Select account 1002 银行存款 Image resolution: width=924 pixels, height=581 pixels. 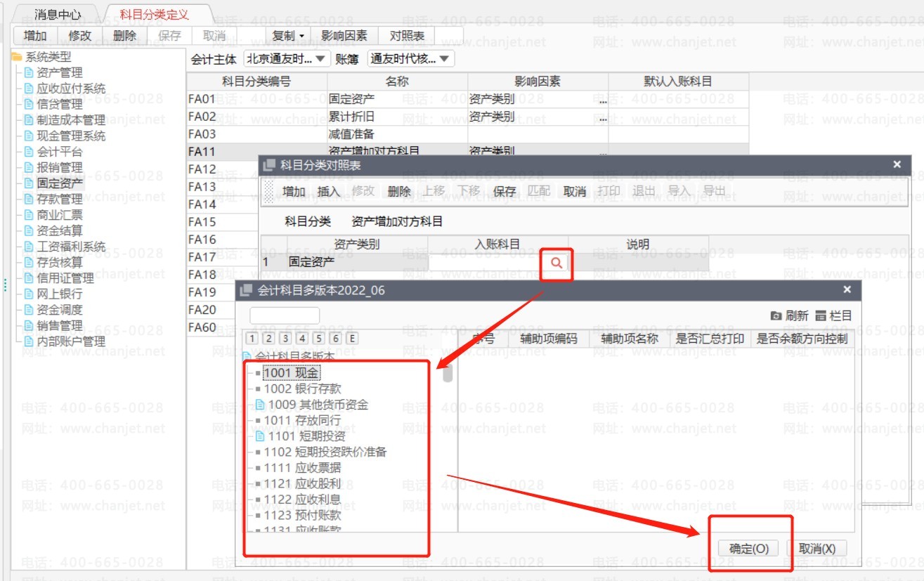point(303,389)
